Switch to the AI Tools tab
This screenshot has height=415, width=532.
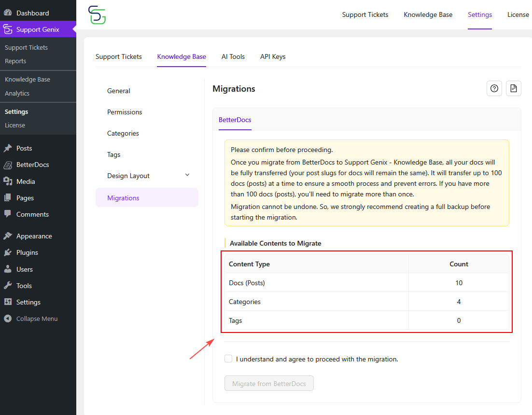coord(233,56)
